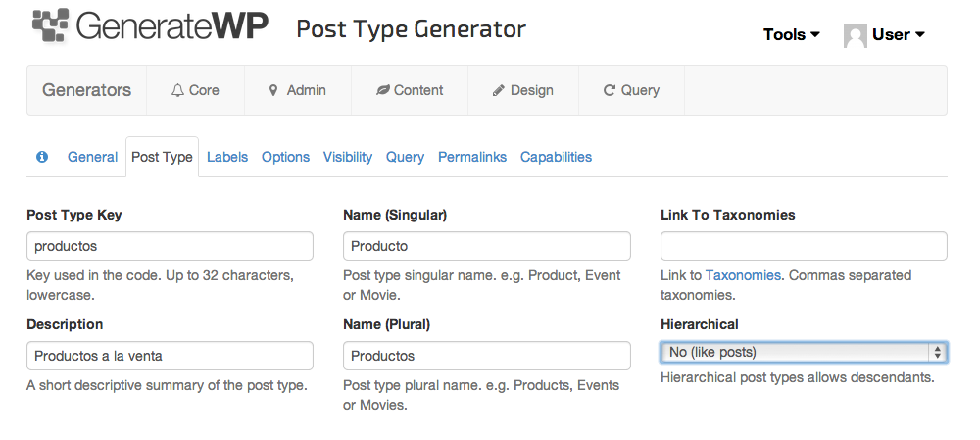
Task: Select the Name (Plural) input field
Action: pos(487,356)
